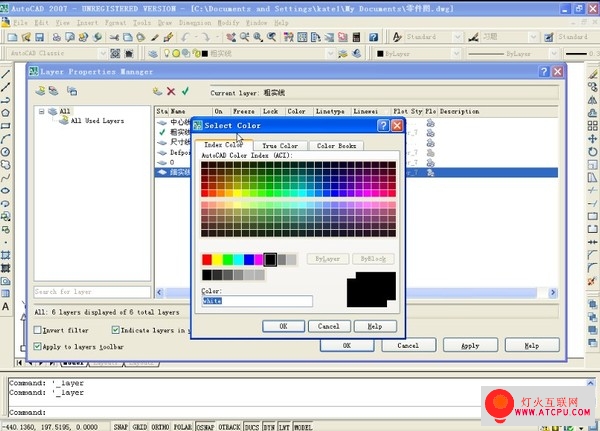This screenshot has height=431, width=600.
Task: Click the Layer States Manager icon
Action: coord(72,91)
